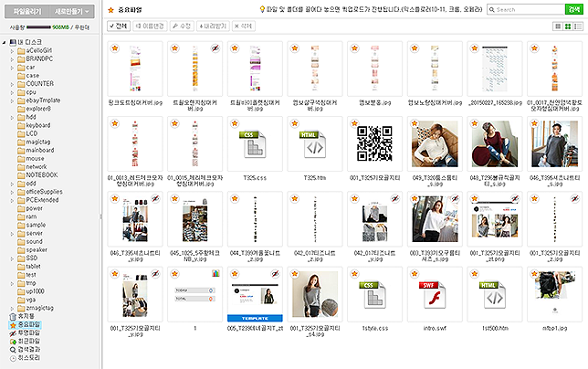Image resolution: width=588 pixels, height=369 pixels.
Task: Expand the COUNTER folder
Action: click(12, 84)
